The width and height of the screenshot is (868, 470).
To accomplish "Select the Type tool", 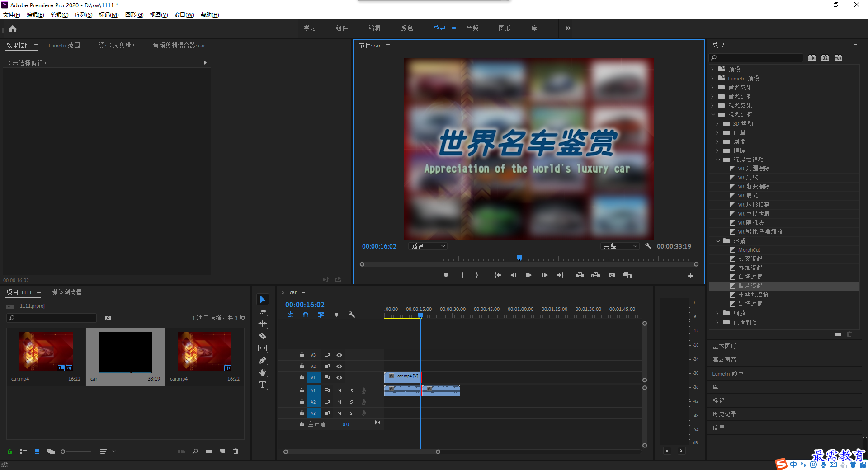I will 263,385.
